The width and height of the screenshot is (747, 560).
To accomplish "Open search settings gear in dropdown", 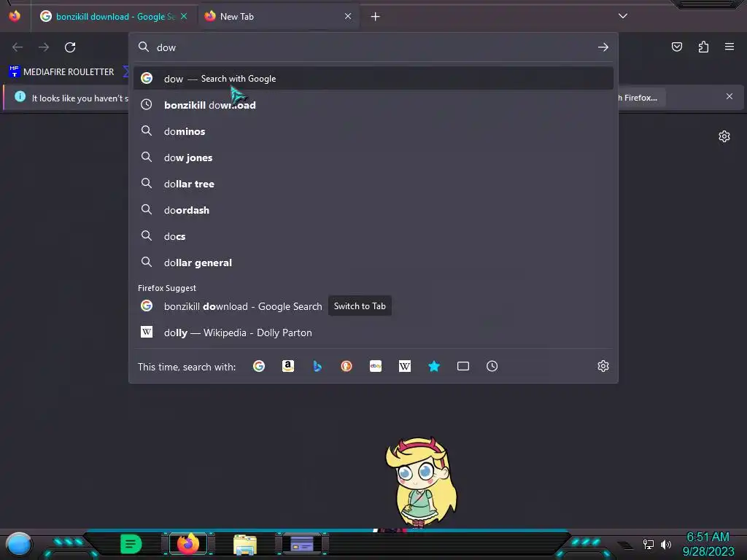I will pos(603,366).
